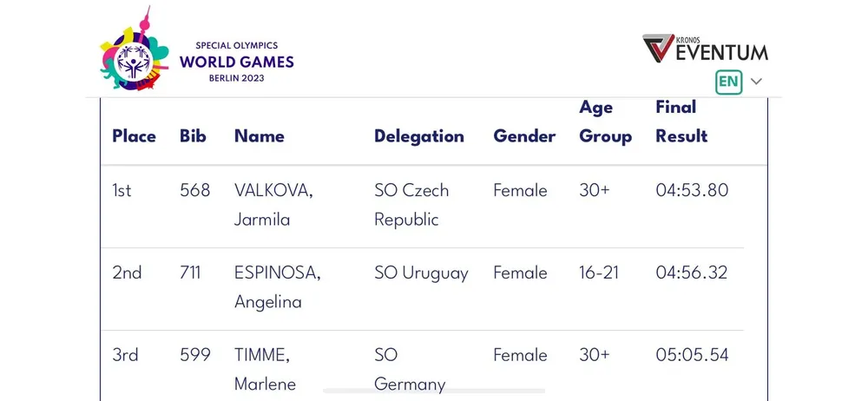This screenshot has width=868, height=401.
Task: Click the bottom horizontal scroll bar
Action: [434, 391]
